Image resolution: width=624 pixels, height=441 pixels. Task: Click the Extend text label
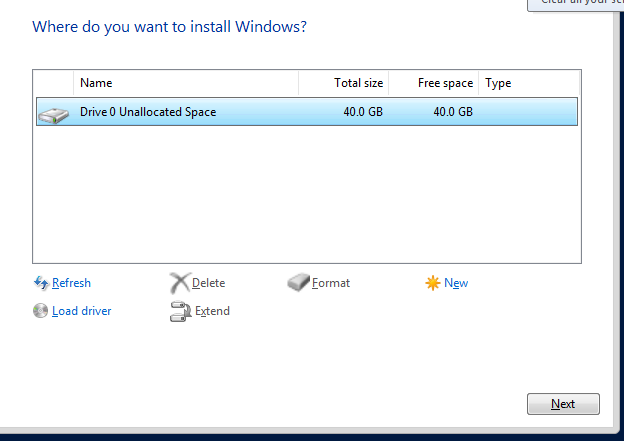coord(213,311)
